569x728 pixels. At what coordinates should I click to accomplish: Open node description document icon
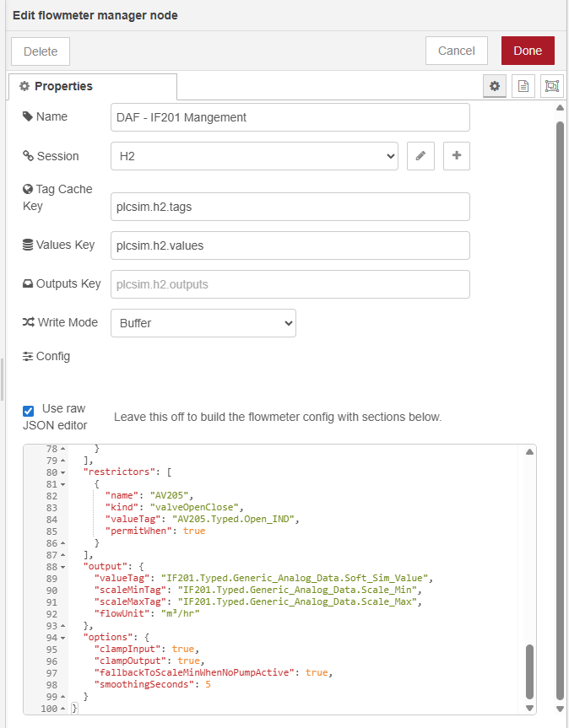[523, 86]
